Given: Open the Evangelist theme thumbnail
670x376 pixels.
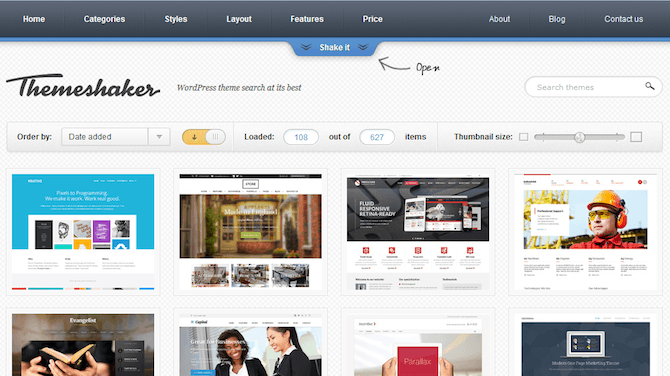Looking at the screenshot, I should [x=83, y=344].
